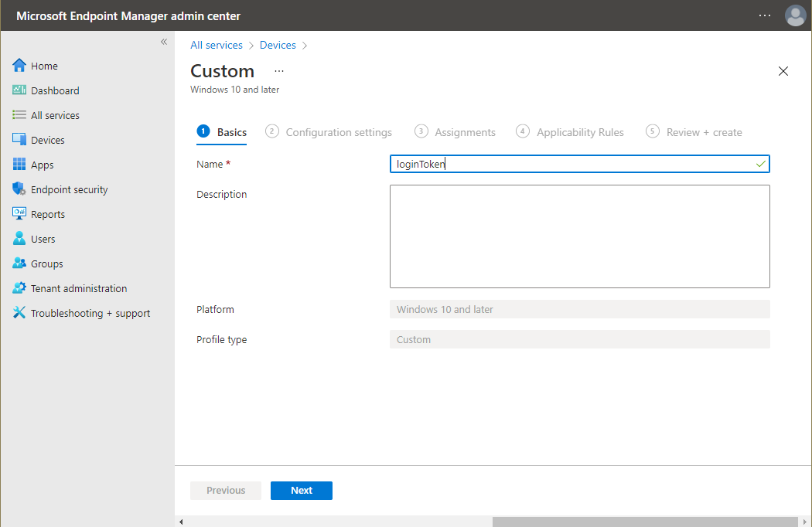The height and width of the screenshot is (527, 812).
Task: Click the disabled Platform field
Action: (x=579, y=310)
